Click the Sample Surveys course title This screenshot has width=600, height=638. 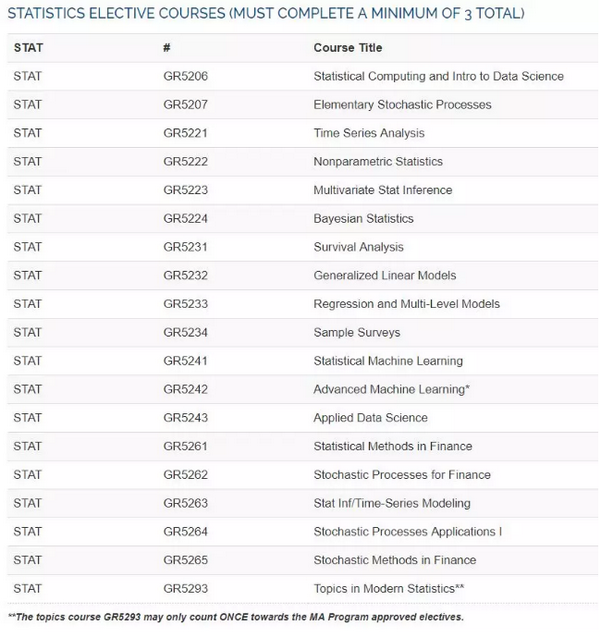pos(357,332)
